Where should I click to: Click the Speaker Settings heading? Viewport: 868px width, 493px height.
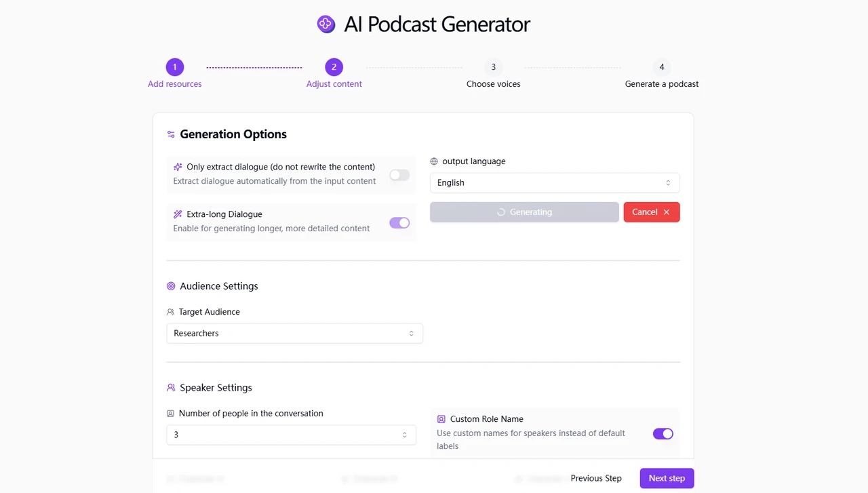pos(216,388)
